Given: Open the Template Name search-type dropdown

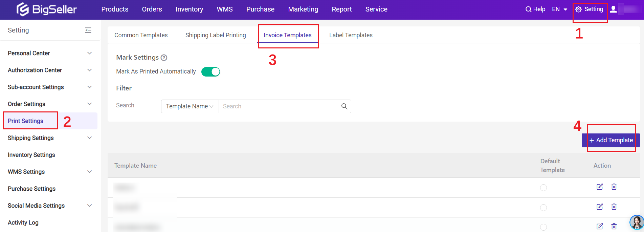Looking at the screenshot, I should point(190,106).
